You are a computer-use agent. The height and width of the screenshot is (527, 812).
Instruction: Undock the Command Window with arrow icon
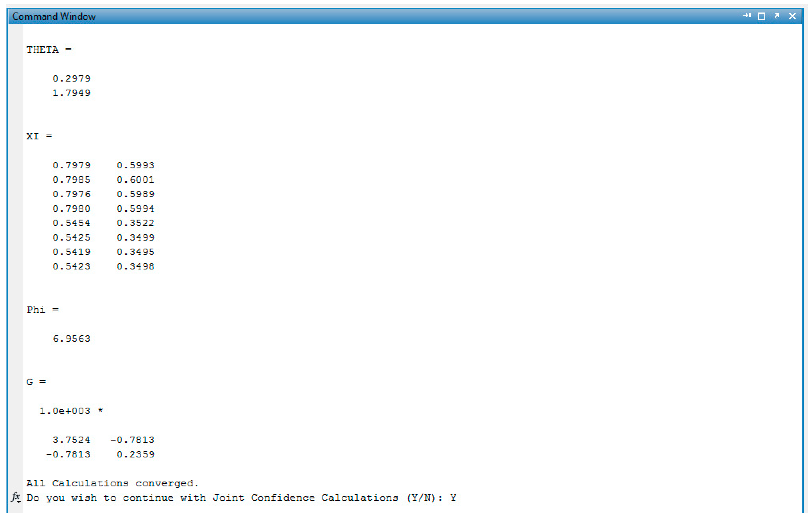point(777,16)
